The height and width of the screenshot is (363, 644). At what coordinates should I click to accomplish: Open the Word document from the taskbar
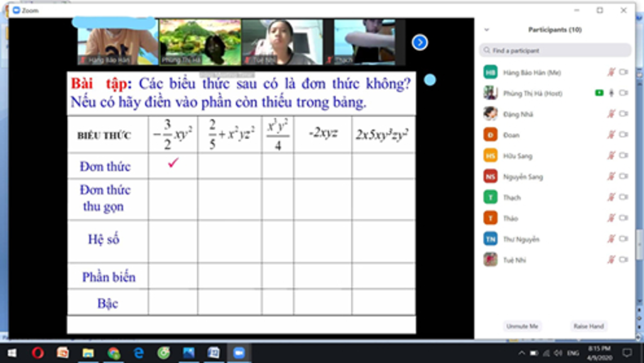pos(214,353)
